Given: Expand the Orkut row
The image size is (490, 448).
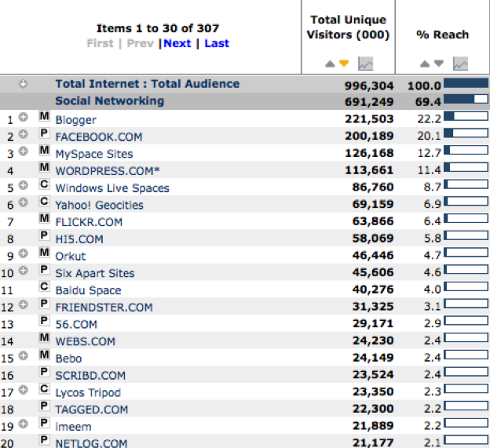Looking at the screenshot, I should coord(23,253).
